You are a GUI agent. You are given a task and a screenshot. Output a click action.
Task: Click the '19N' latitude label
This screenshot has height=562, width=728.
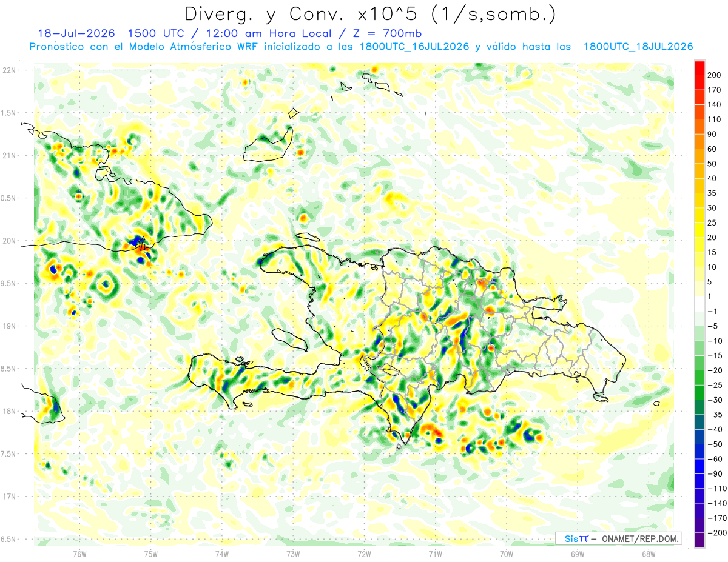(9, 326)
